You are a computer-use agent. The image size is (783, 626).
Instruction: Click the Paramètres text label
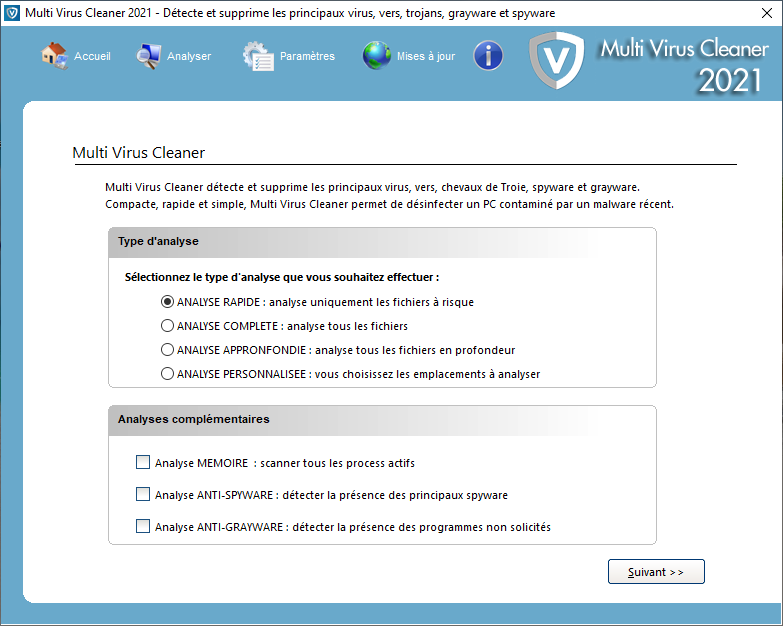tap(307, 56)
